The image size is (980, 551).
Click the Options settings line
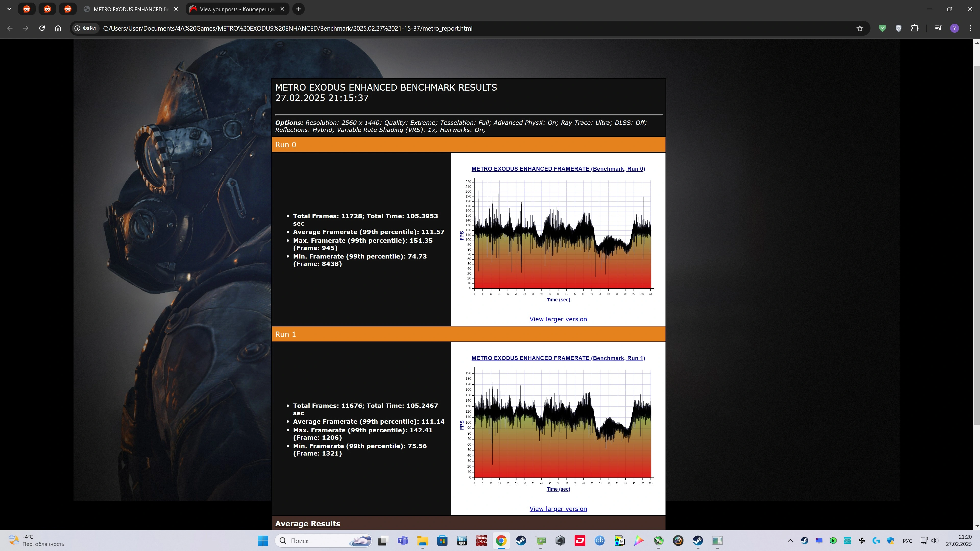click(461, 126)
